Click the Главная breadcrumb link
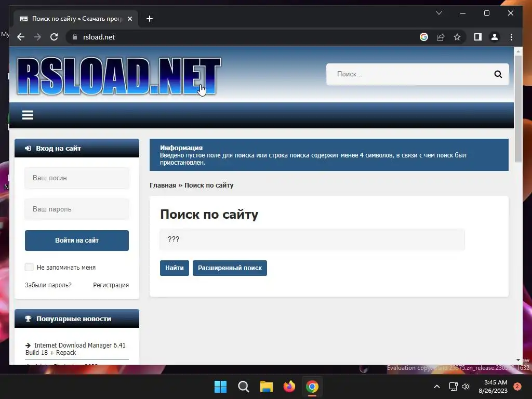Viewport: 532px width, 399px height. (163, 185)
